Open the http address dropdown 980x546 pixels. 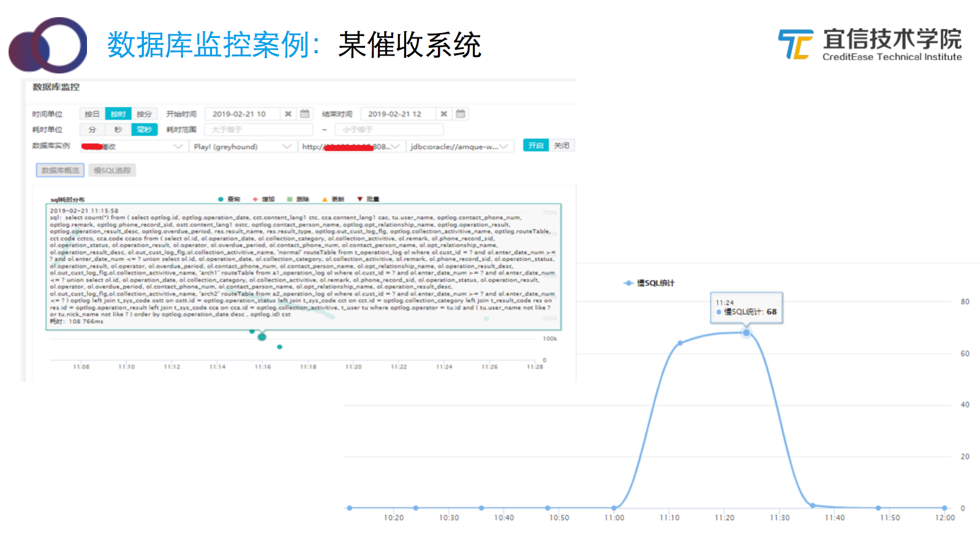351,146
